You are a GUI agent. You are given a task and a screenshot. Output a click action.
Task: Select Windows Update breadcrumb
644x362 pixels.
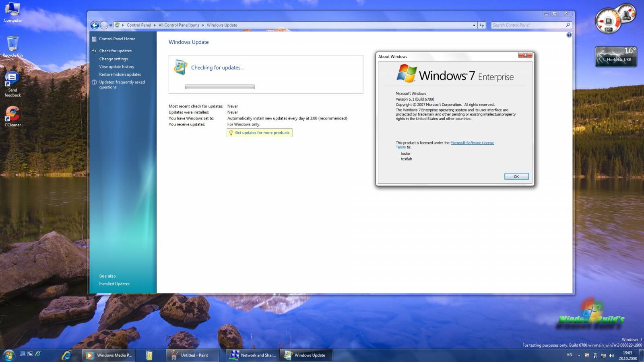pyautogui.click(x=222, y=25)
